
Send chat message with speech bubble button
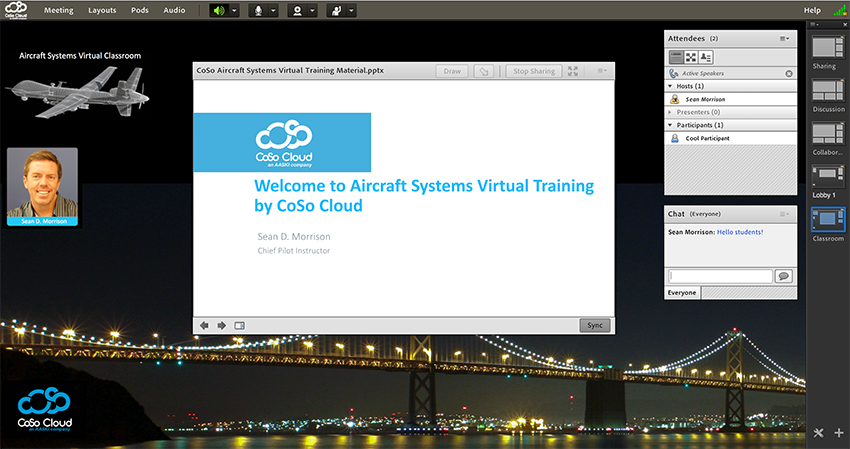click(x=783, y=276)
